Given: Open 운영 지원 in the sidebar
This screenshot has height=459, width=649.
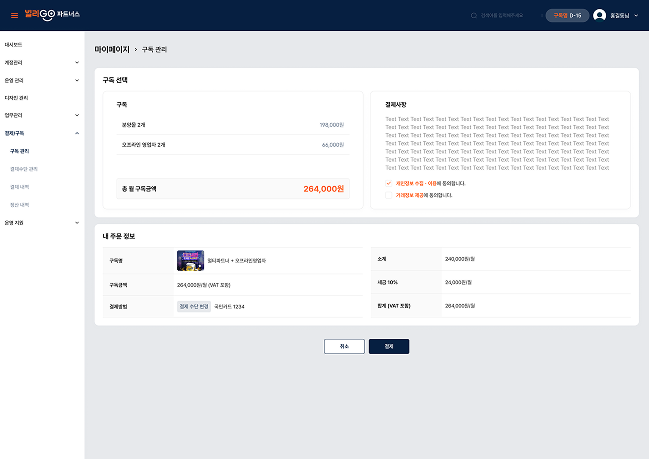Looking at the screenshot, I should pos(14,223).
